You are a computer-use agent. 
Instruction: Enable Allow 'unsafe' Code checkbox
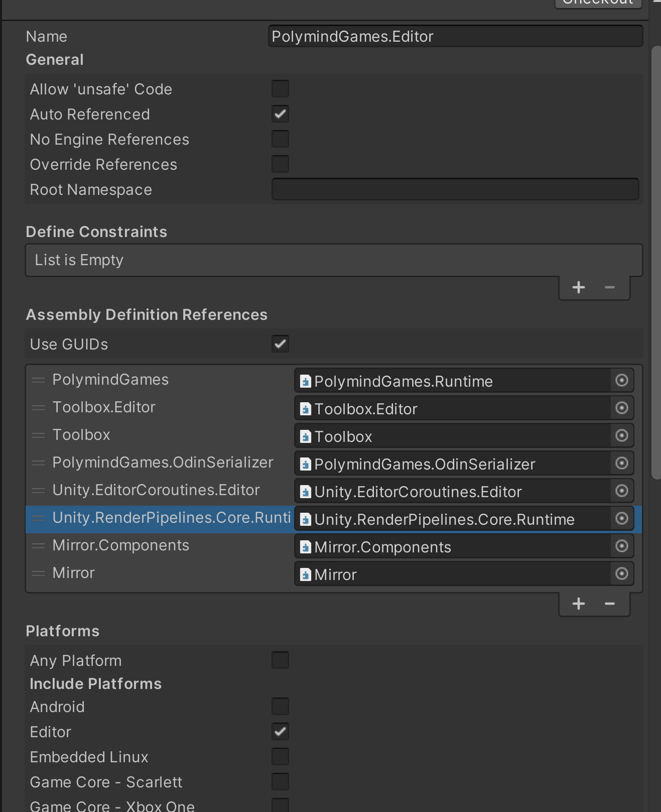coord(280,89)
